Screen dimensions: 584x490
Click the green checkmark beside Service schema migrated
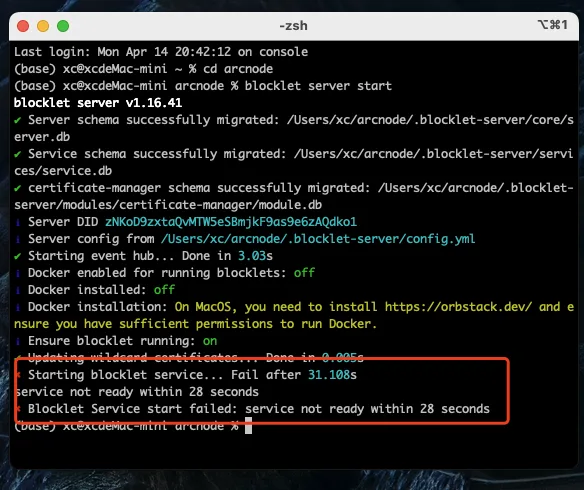point(18,154)
